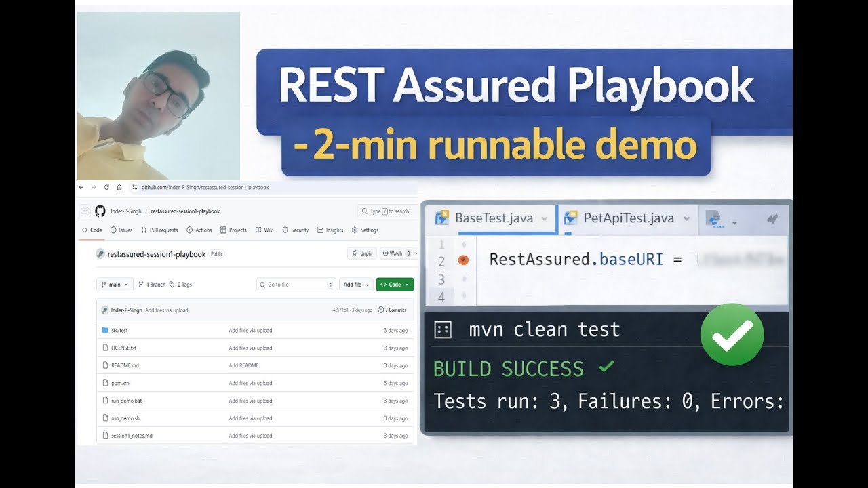Switch to the Insights tab
Screen dimensions: 868x488
(x=330, y=230)
